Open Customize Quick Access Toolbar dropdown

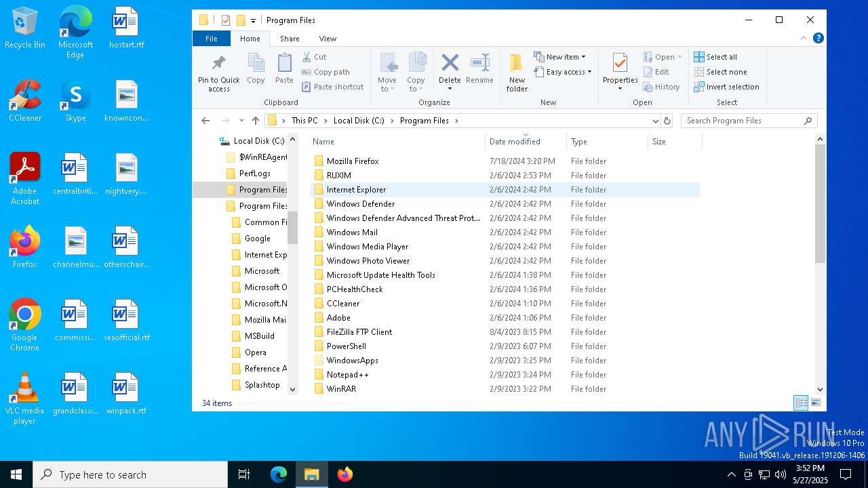click(254, 20)
